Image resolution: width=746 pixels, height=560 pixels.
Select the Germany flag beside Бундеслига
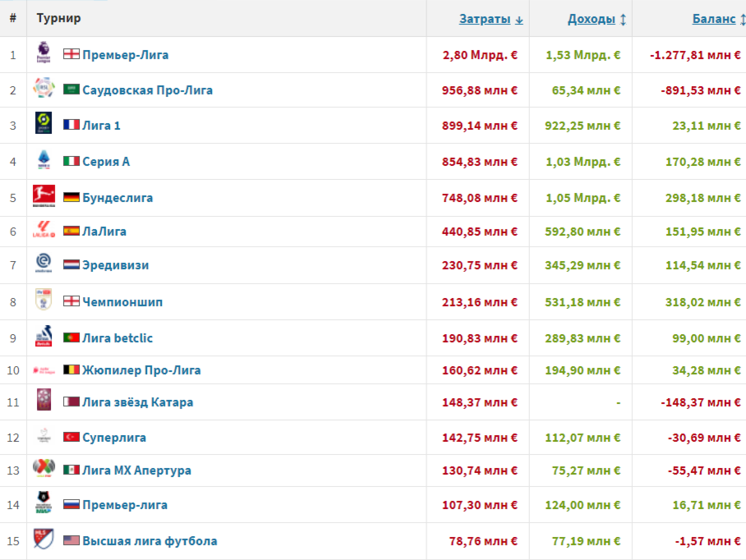click(x=71, y=197)
